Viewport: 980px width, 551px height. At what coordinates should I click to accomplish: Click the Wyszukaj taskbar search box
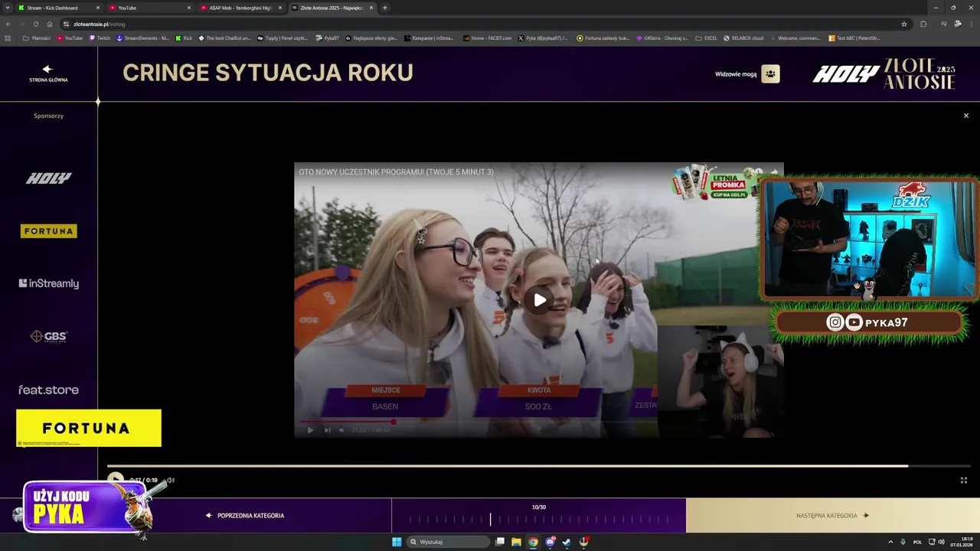click(447, 542)
